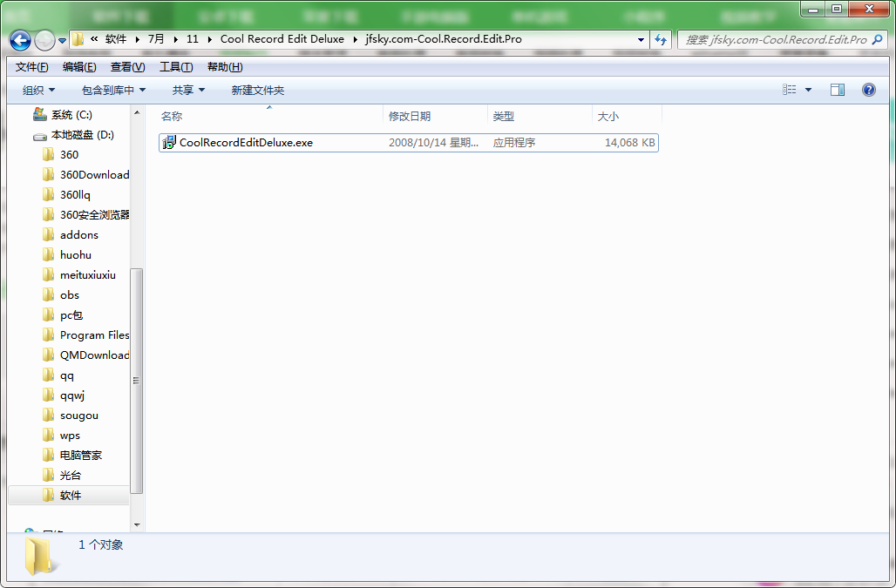Open the 帮助(H) menu
The height and width of the screenshot is (588, 896).
pos(225,67)
